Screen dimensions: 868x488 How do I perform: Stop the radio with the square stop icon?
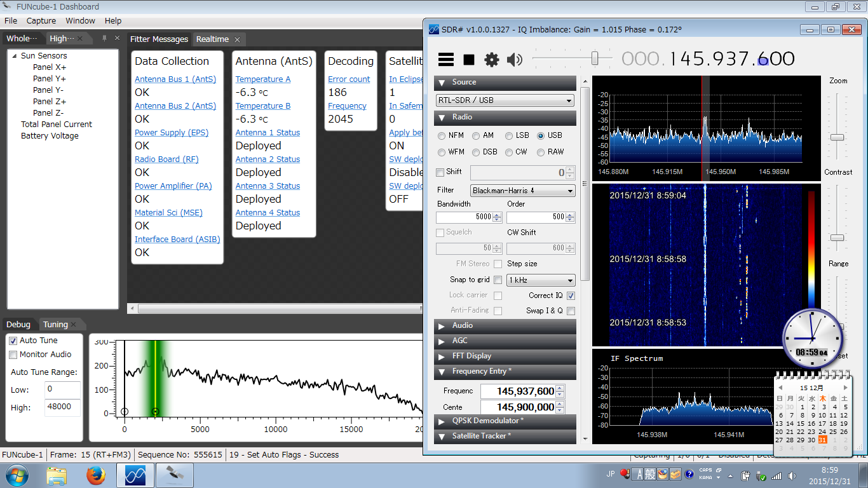[469, 60]
